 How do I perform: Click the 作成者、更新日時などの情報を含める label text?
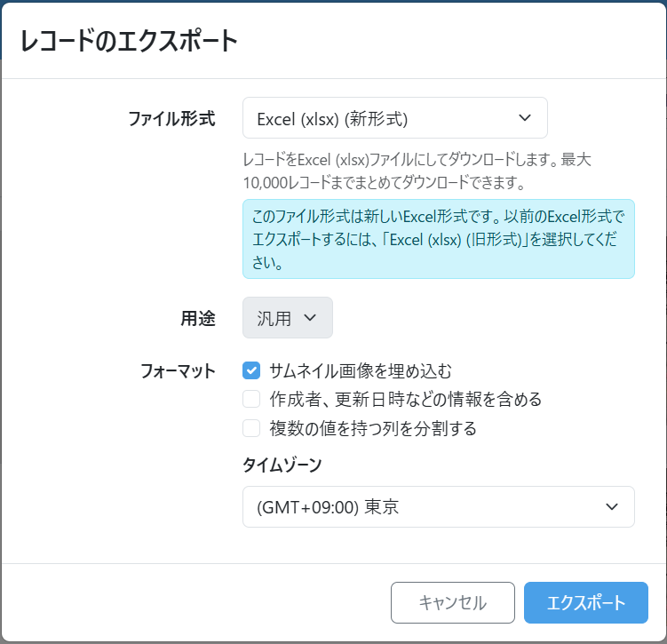pyautogui.click(x=405, y=399)
